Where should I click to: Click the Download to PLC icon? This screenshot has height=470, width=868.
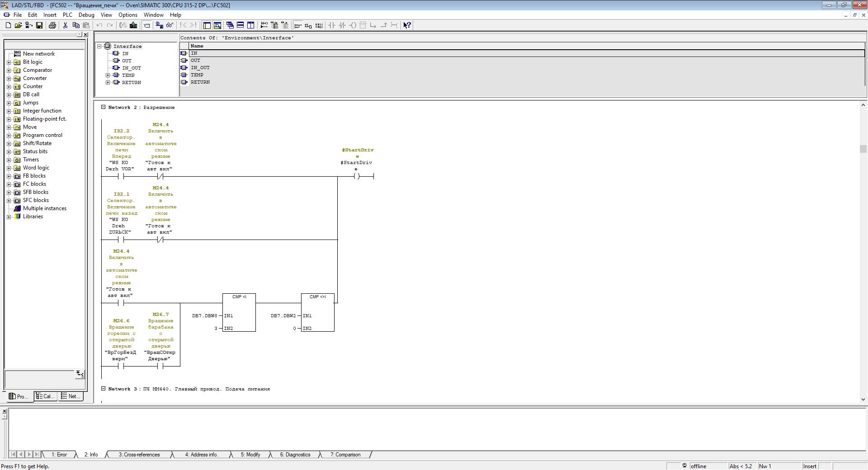(x=133, y=25)
